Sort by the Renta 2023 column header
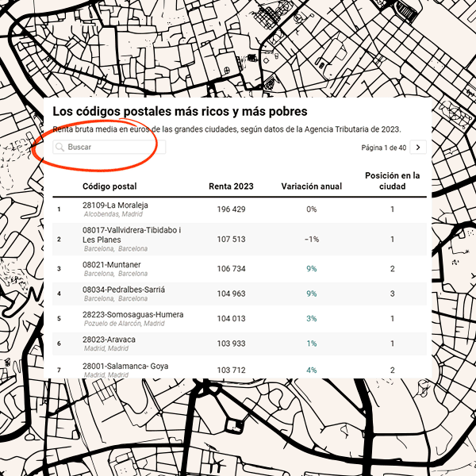Screen dimensions: 476x476 tap(231, 186)
